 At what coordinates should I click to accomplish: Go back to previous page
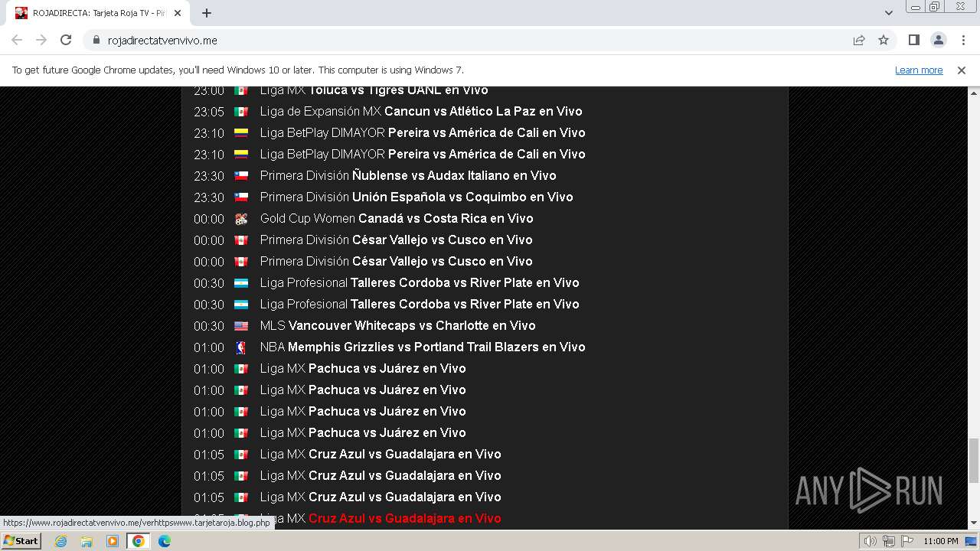(x=17, y=40)
